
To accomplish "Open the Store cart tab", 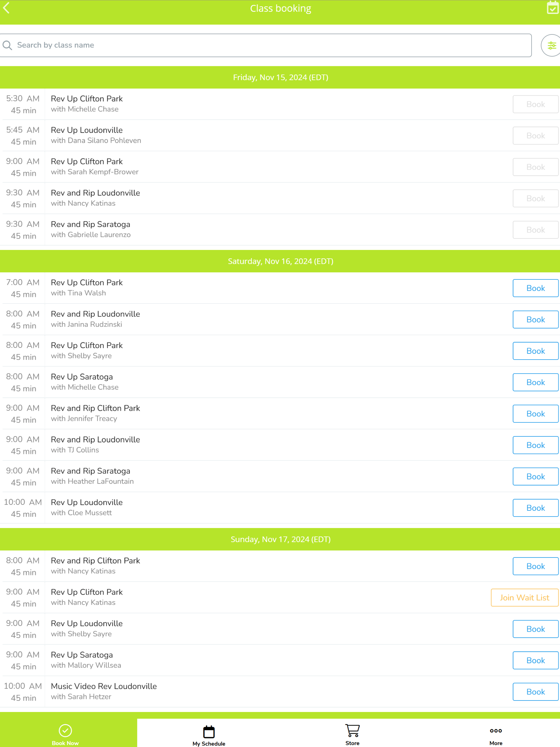I will (x=352, y=734).
